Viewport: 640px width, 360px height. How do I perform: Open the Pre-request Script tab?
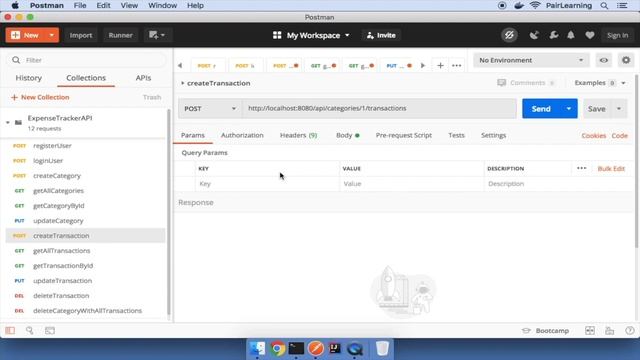pyautogui.click(x=404, y=135)
